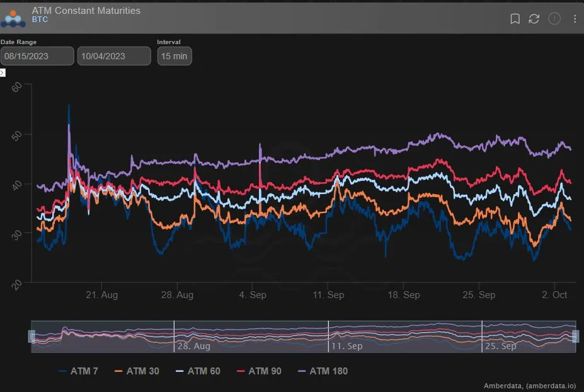The width and height of the screenshot is (584, 392).
Task: Refresh the chart with the reload icon
Action: coord(534,19)
